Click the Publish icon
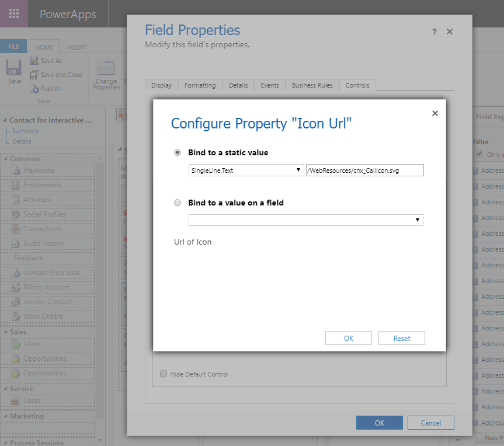 click(34, 89)
